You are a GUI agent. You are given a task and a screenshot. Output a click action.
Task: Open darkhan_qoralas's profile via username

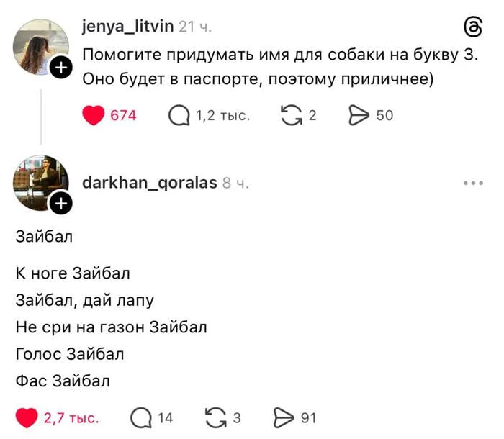[150, 183]
